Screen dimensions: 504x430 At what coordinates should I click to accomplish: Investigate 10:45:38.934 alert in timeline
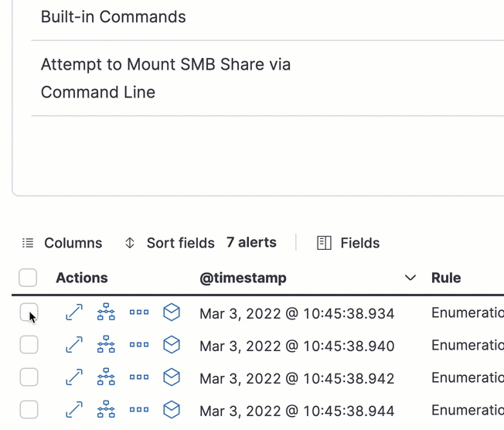click(171, 312)
